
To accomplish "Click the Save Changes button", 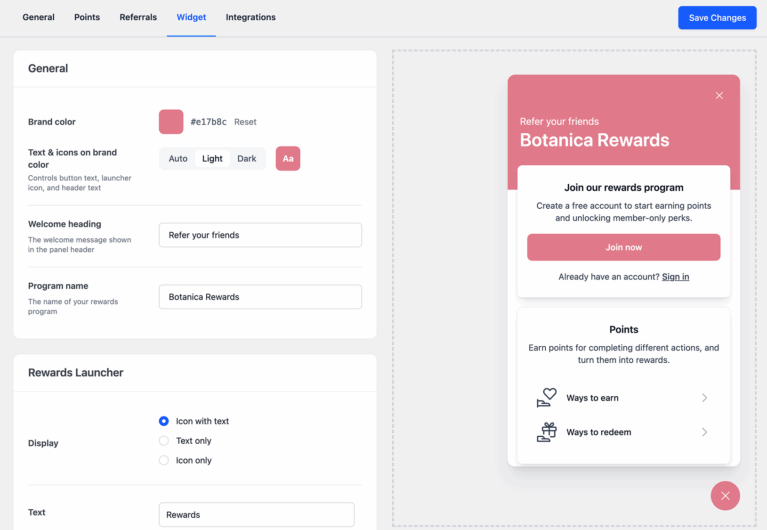I will (717, 18).
